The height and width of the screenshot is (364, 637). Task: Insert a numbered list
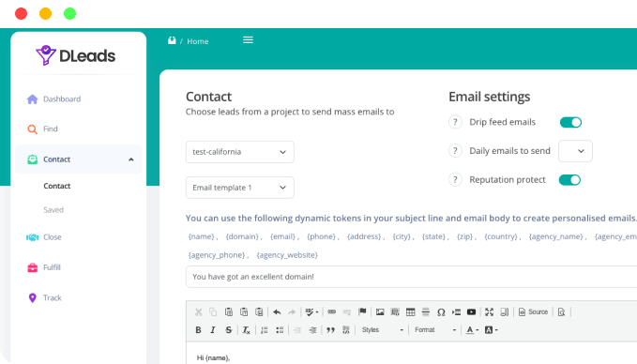tap(265, 330)
